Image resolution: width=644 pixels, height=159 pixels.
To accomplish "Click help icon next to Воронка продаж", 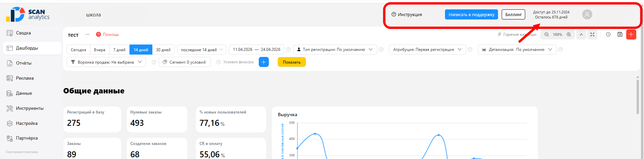I will [154, 62].
